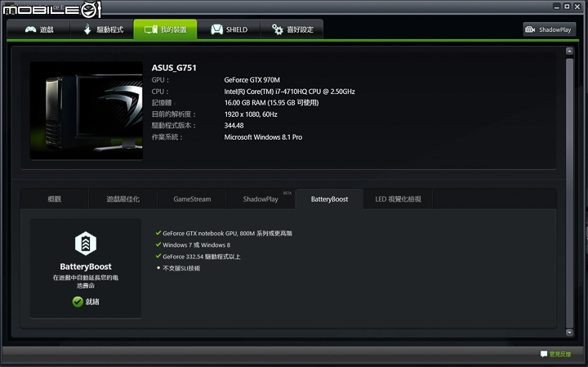588x367 pixels.
Task: Click the 16.00 GB RAM value
Action: pos(271,102)
